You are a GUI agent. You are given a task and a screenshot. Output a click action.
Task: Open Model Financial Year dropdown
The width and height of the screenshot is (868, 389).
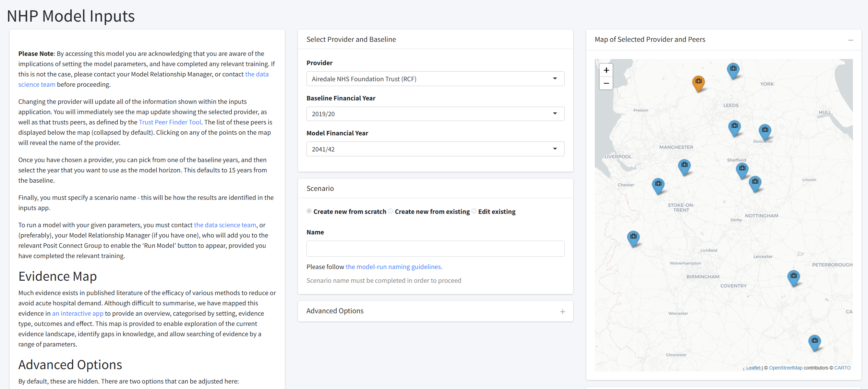coord(435,149)
